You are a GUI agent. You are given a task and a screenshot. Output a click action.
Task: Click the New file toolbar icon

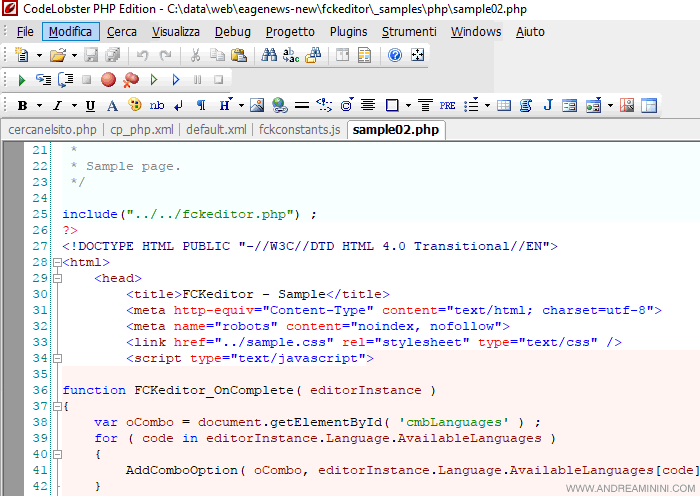(x=21, y=55)
